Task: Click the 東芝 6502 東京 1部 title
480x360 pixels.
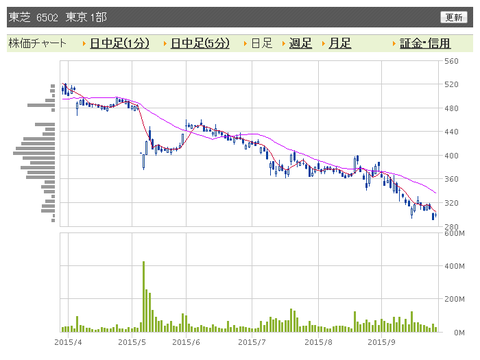Action: click(58, 17)
